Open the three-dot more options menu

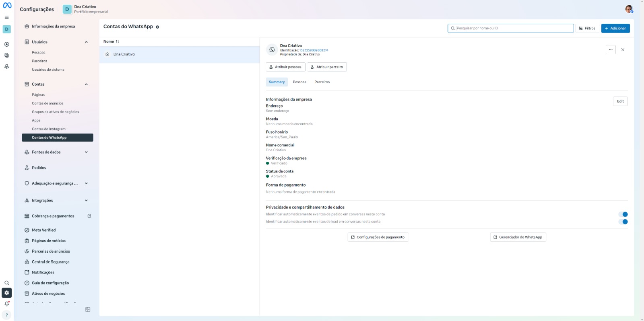click(611, 50)
